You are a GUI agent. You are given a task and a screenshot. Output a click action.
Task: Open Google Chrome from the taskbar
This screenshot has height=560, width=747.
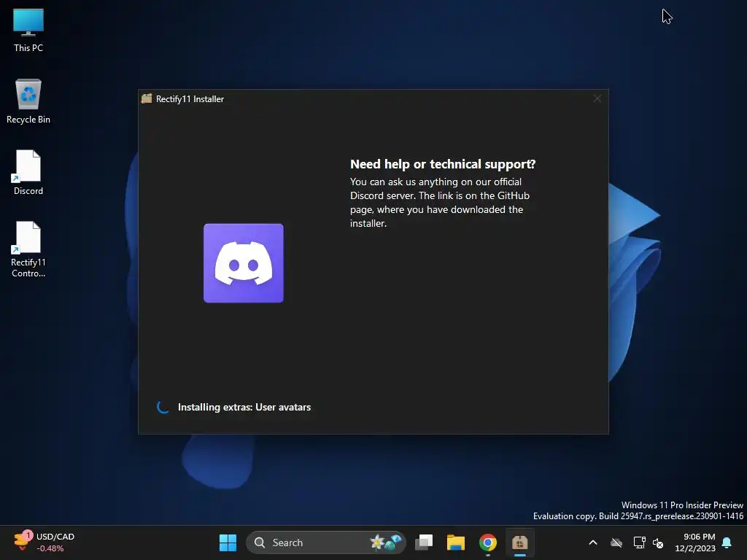(x=488, y=542)
